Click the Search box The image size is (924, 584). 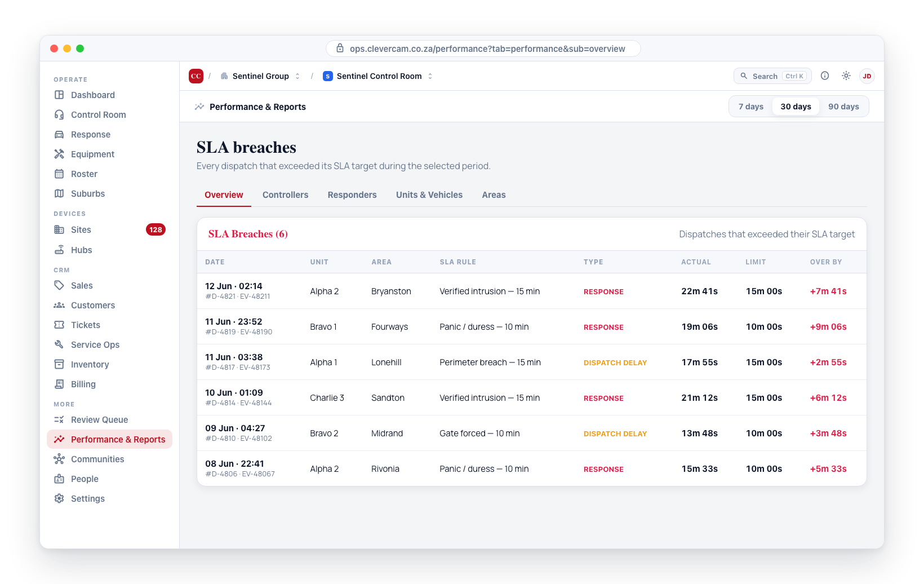tap(772, 76)
